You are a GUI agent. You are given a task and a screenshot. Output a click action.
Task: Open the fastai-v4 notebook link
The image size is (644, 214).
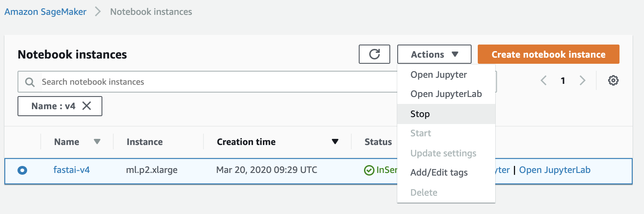(x=71, y=170)
